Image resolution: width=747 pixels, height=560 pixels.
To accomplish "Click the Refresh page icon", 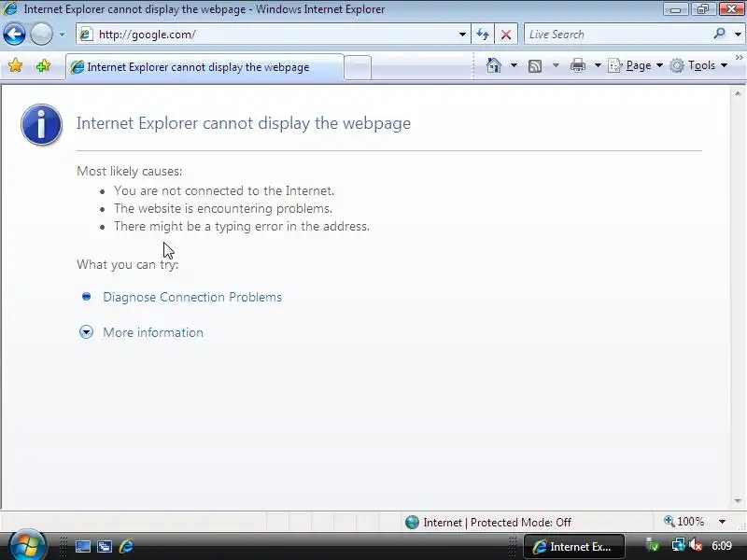I will click(x=483, y=35).
